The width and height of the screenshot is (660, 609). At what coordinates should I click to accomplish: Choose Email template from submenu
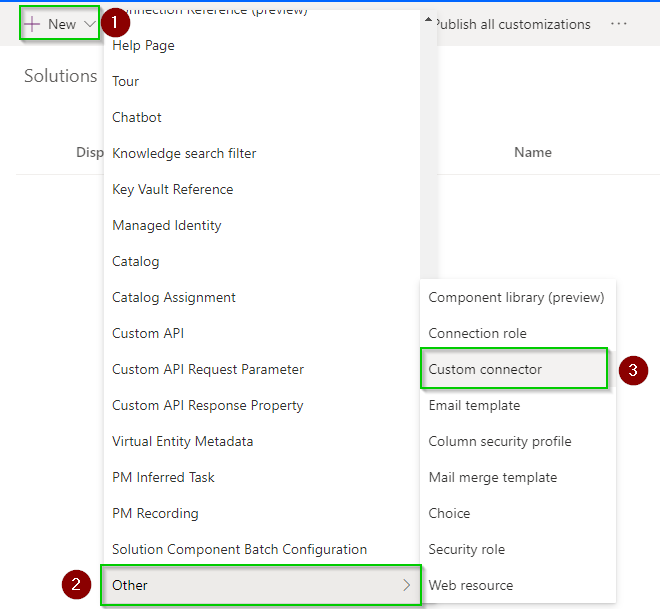(474, 405)
